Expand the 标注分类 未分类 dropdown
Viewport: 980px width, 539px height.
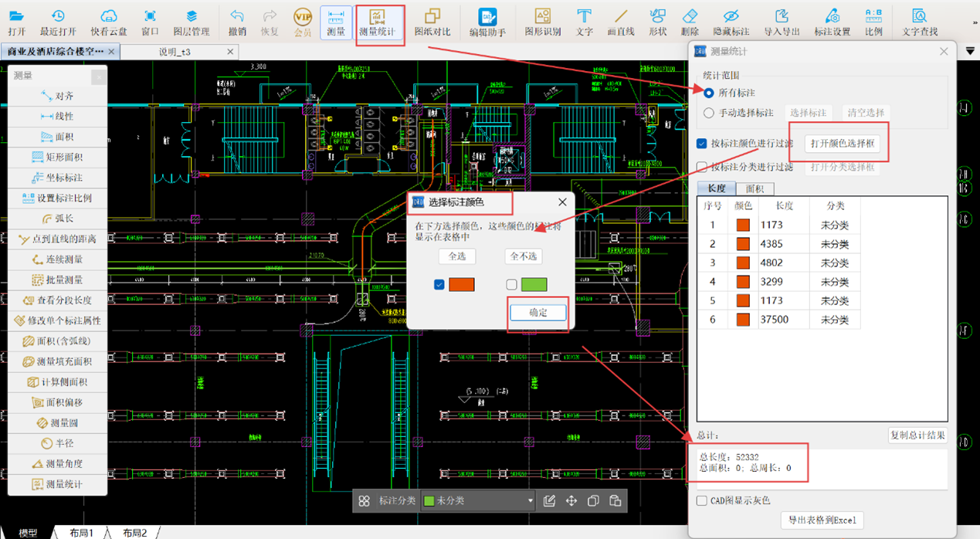[x=530, y=501]
